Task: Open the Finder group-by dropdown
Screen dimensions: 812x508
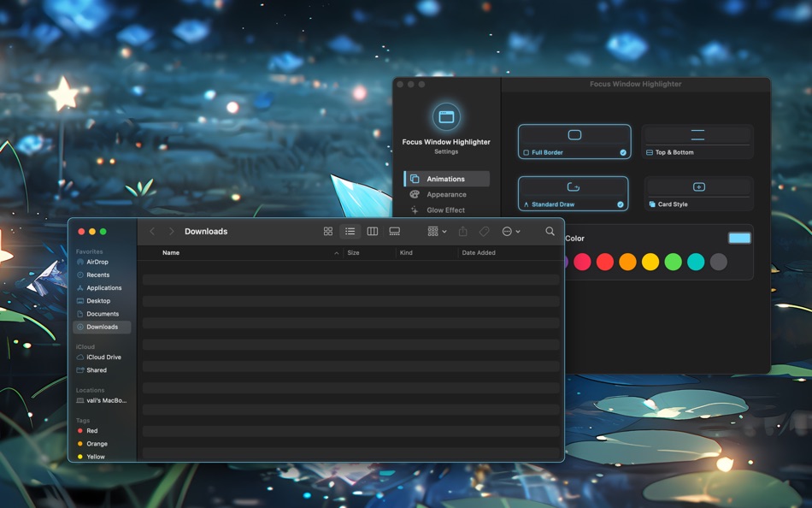Action: tap(437, 231)
